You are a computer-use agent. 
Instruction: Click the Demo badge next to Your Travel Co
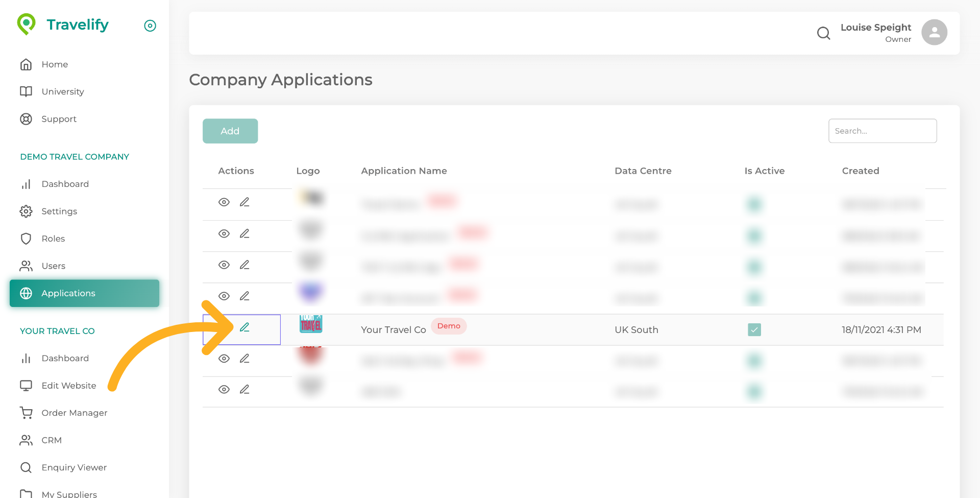click(449, 326)
